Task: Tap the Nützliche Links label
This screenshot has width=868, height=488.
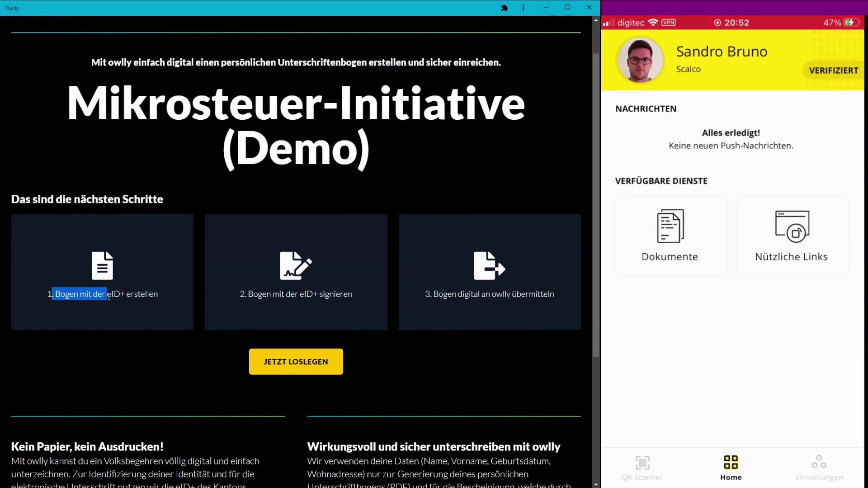Action: pos(792,257)
